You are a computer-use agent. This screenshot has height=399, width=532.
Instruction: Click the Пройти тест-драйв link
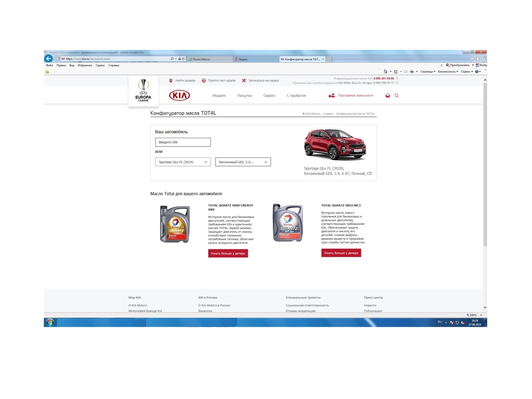coord(221,81)
